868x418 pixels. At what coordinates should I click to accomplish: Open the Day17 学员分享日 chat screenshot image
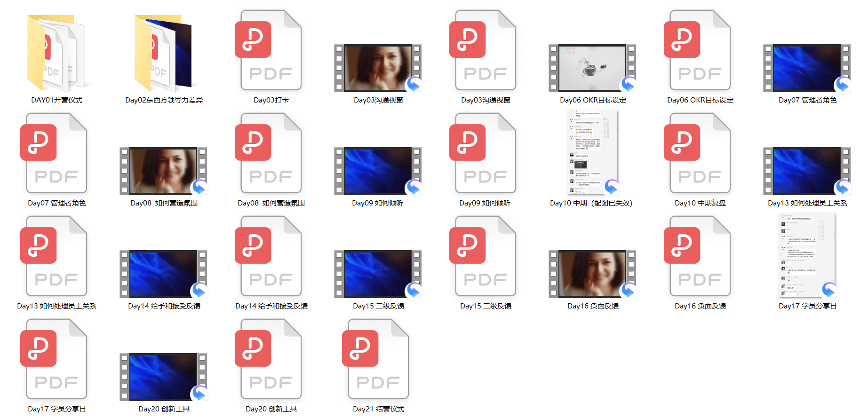(x=807, y=256)
